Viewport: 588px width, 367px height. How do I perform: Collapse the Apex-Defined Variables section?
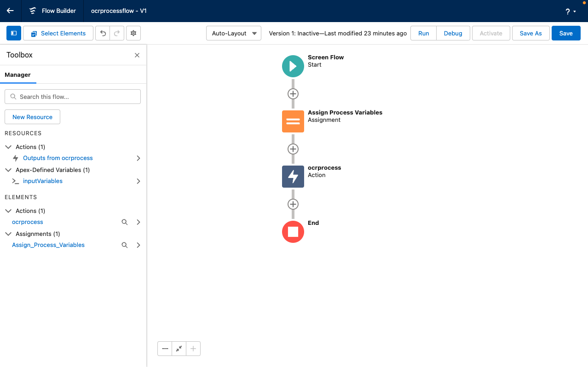point(8,170)
